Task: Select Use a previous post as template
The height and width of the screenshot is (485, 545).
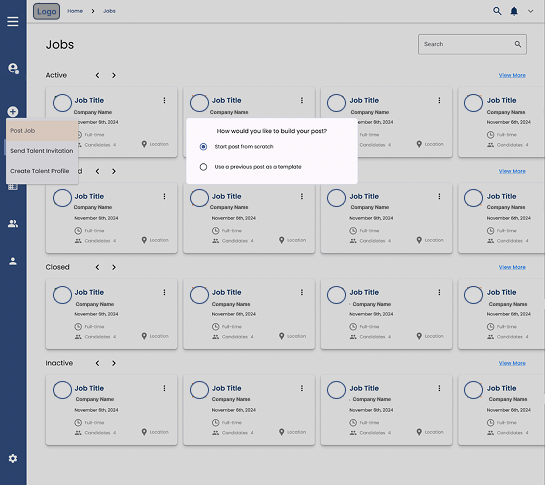Action: tap(203, 167)
